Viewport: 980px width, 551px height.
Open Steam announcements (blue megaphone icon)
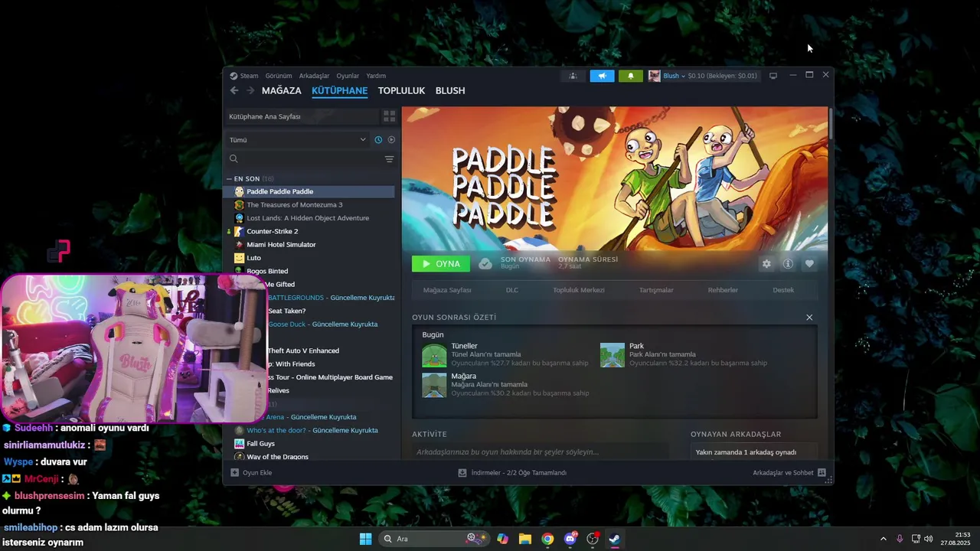pyautogui.click(x=602, y=76)
